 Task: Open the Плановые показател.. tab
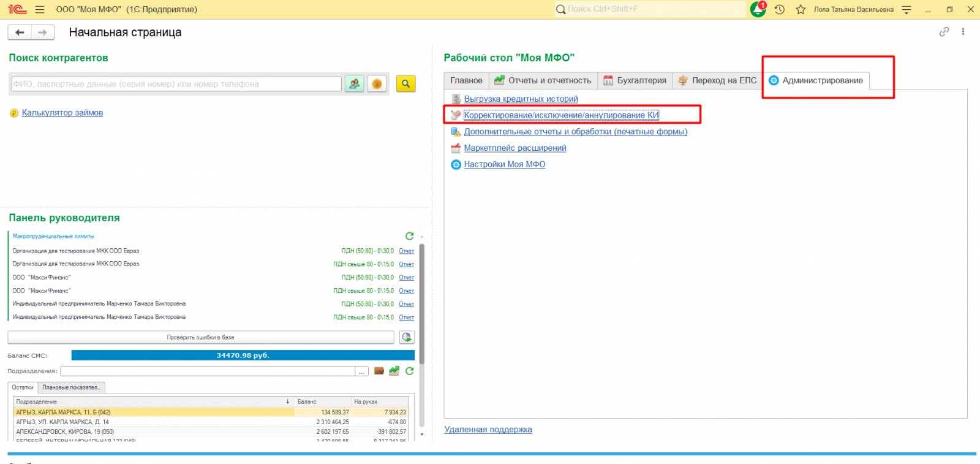pyautogui.click(x=71, y=387)
